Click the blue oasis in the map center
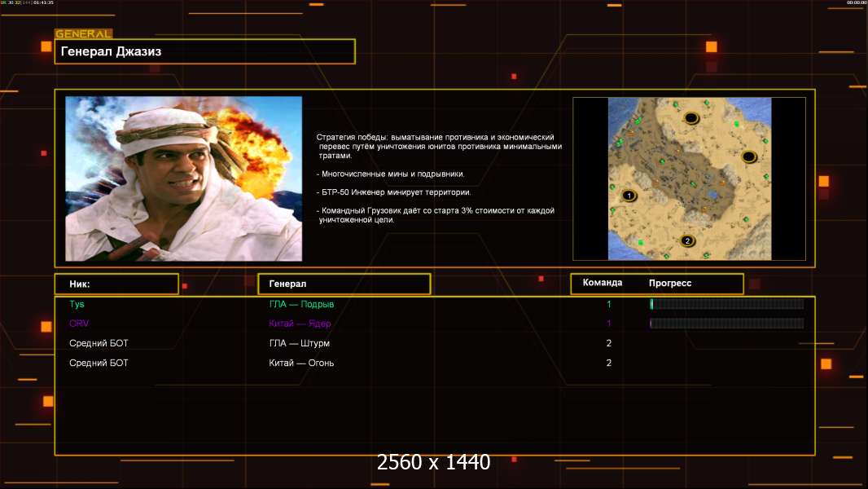 point(712,194)
